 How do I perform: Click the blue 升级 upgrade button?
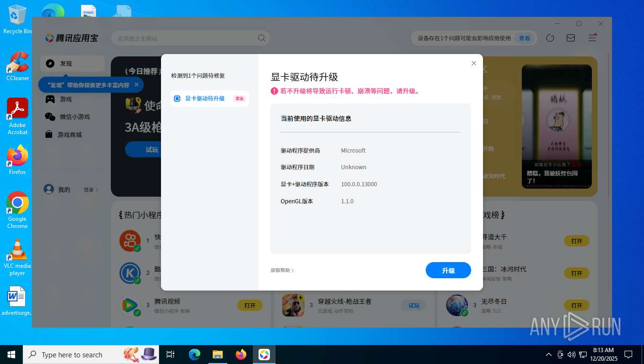(x=448, y=270)
